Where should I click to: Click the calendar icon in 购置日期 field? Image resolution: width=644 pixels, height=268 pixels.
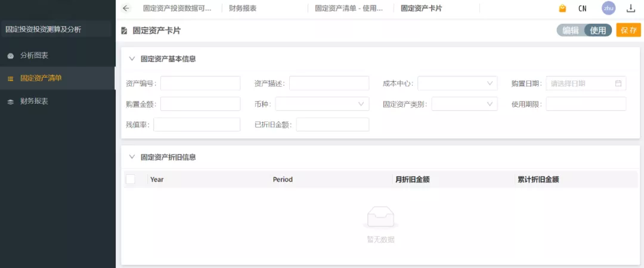click(618, 84)
